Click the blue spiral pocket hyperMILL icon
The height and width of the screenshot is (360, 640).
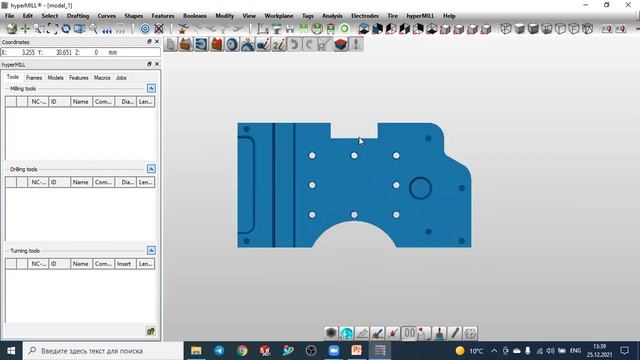click(201, 44)
